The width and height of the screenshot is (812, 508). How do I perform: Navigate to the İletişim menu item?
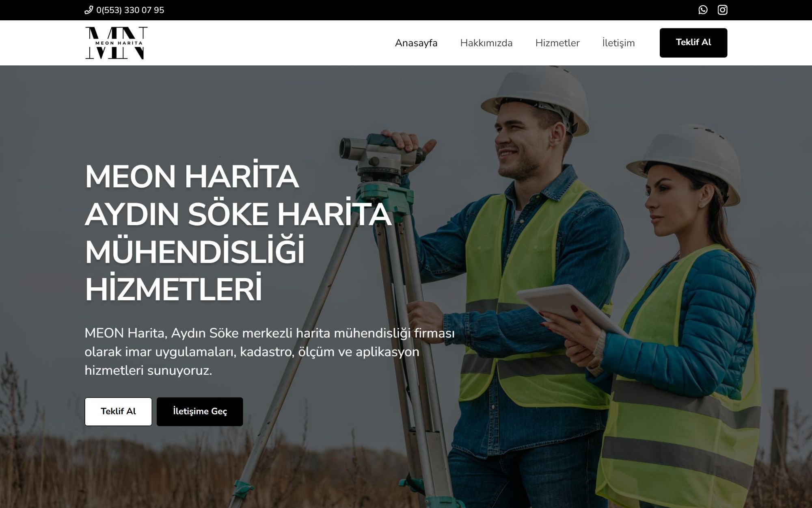click(x=618, y=43)
